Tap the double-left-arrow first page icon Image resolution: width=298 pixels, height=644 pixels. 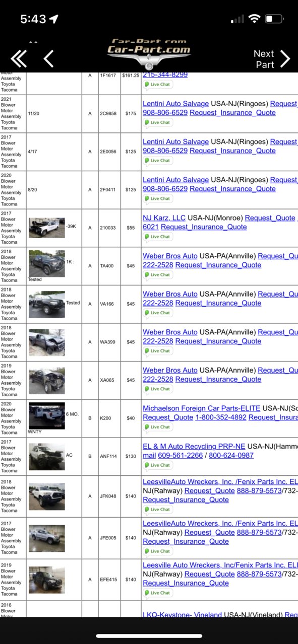[19, 59]
